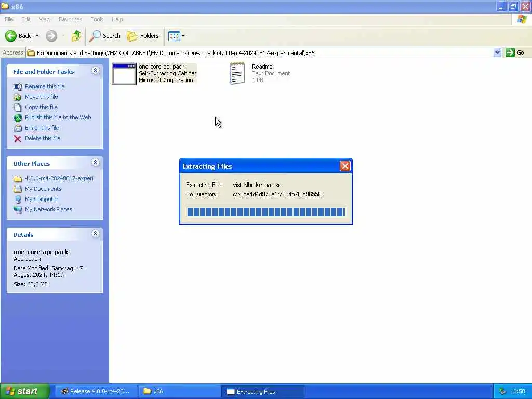Click the My Documents folder icon
This screenshot has width=532, height=399.
[x=18, y=189]
